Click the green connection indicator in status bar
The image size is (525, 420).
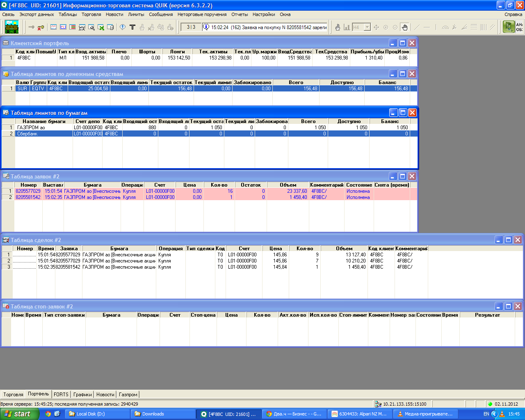pos(490,404)
